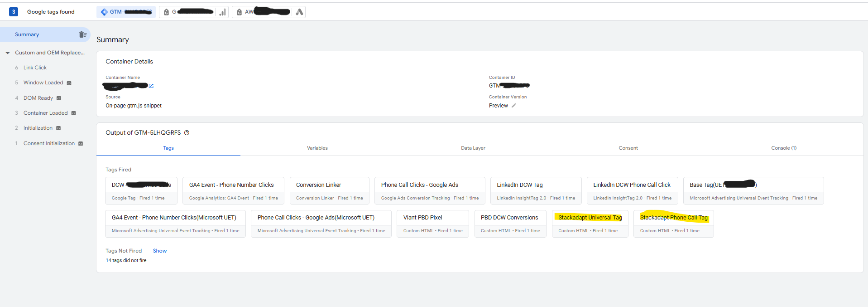Click the data layer icon beside DOM Ready
Screen dimensions: 868x307
point(59,98)
